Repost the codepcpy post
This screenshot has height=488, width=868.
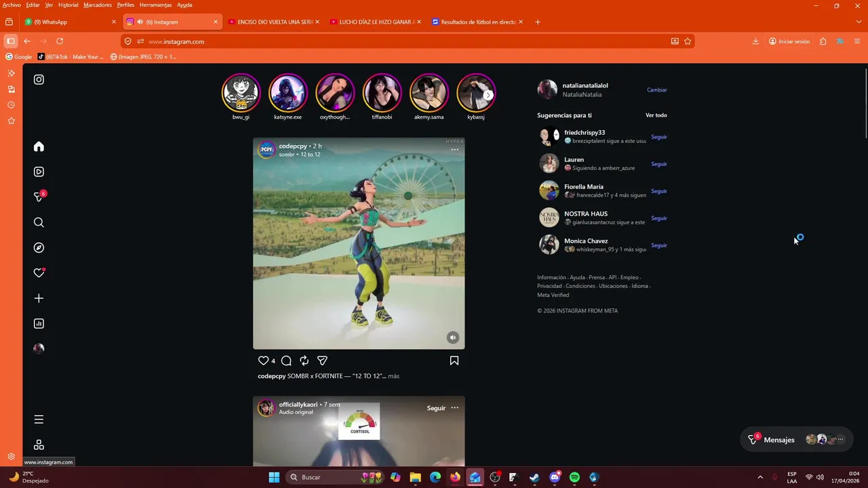click(304, 361)
